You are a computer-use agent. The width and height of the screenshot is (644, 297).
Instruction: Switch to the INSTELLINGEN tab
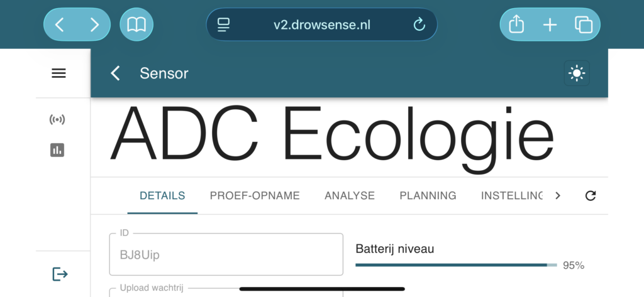click(511, 196)
